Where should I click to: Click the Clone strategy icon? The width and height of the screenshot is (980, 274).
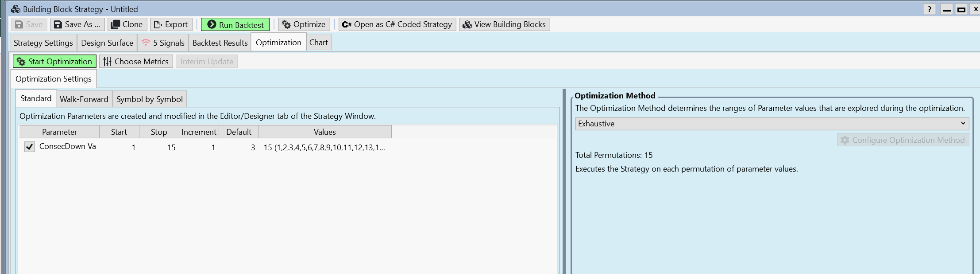tap(116, 24)
